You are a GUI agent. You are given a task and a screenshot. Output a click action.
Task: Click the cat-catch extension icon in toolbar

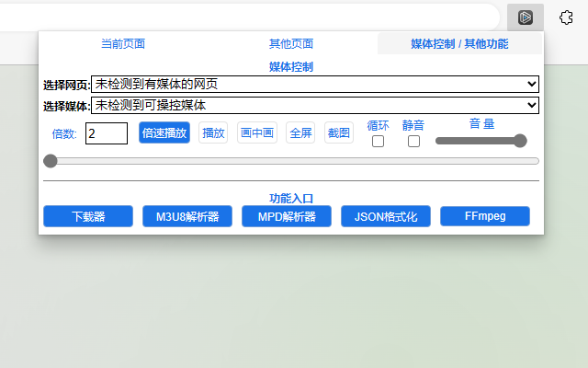[525, 17]
